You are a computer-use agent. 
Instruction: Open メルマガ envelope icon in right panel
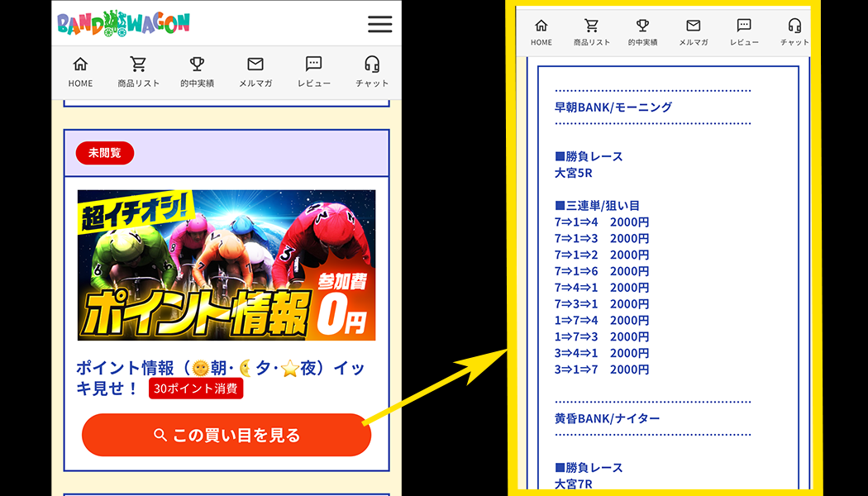coord(693,26)
